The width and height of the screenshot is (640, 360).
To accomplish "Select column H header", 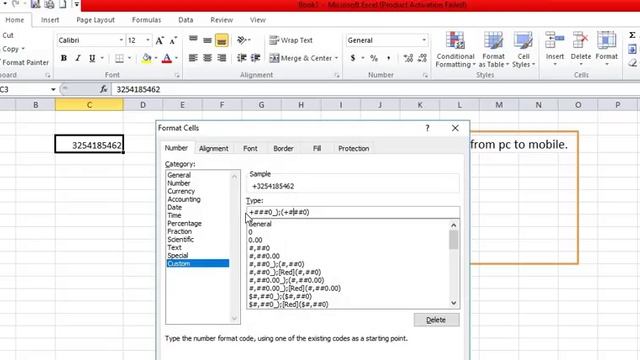I will [301, 105].
